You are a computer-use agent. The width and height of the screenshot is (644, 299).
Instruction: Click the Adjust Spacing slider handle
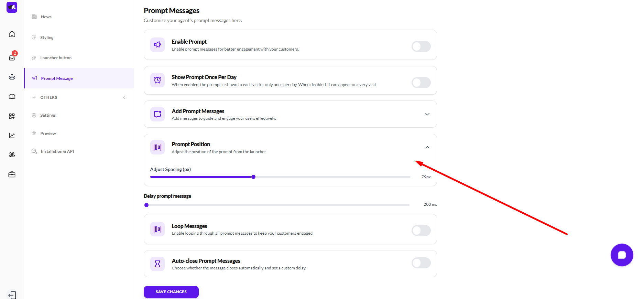(253, 177)
